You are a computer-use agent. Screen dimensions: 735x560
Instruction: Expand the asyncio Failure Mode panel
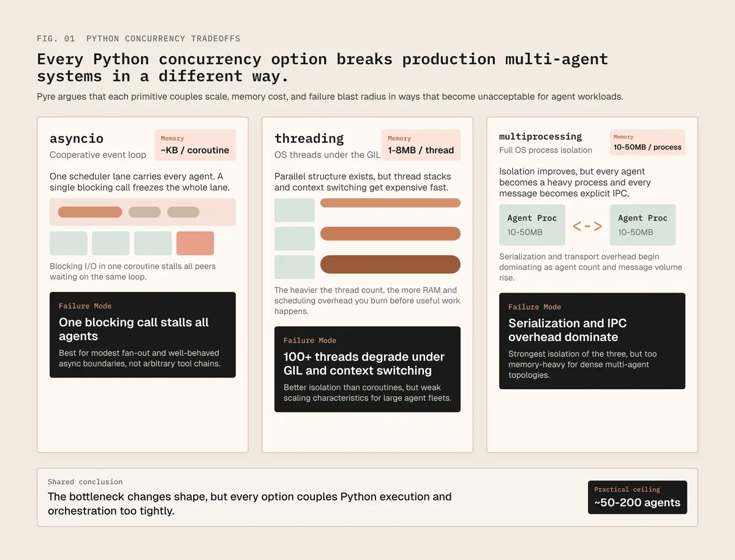(142, 335)
